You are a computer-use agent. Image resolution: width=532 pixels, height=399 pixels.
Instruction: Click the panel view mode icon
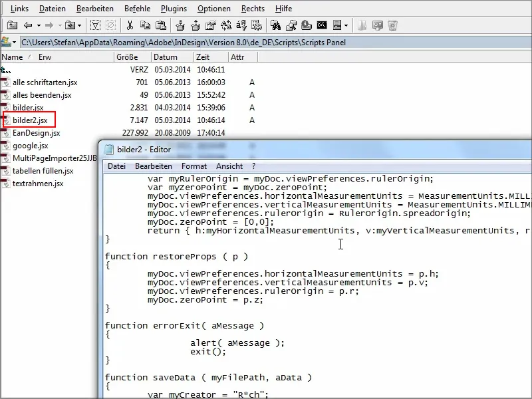pos(337,25)
